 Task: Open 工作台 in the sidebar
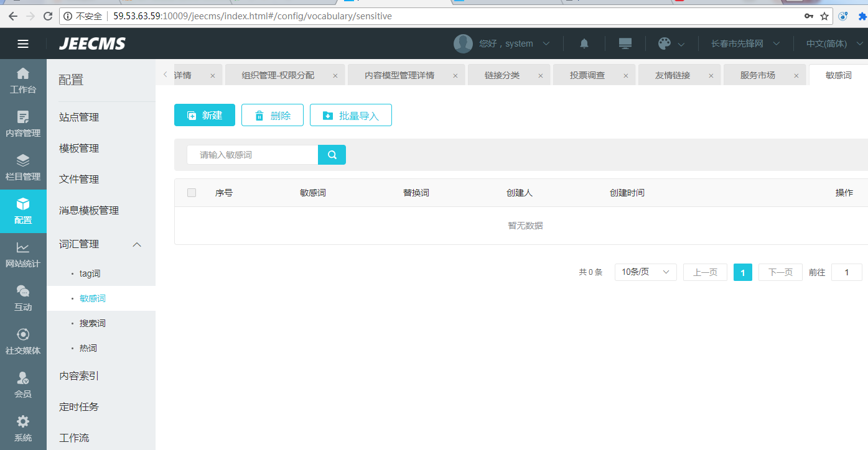pyautogui.click(x=23, y=80)
